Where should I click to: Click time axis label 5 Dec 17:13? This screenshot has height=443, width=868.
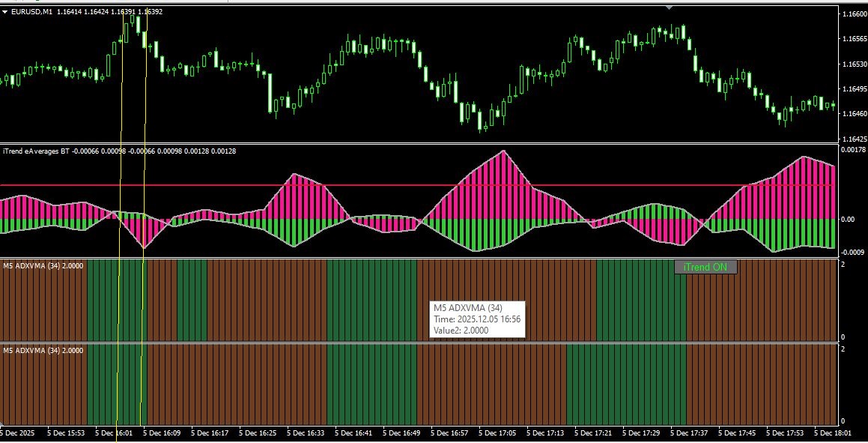coord(545,433)
